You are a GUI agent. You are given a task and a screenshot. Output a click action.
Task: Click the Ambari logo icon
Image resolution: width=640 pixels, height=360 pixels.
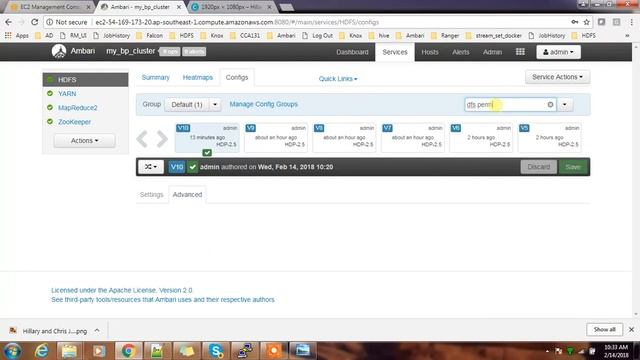tap(59, 51)
